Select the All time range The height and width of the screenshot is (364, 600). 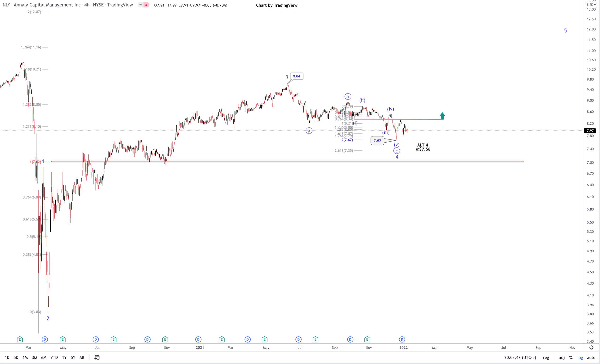[x=82, y=357]
